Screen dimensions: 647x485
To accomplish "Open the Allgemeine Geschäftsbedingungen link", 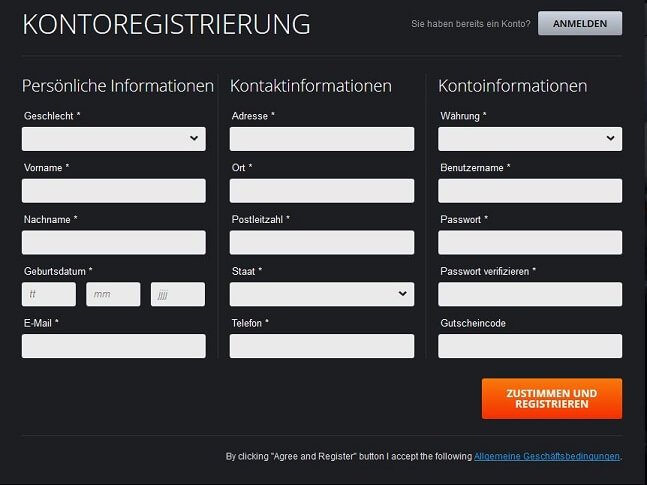I will click(x=547, y=456).
